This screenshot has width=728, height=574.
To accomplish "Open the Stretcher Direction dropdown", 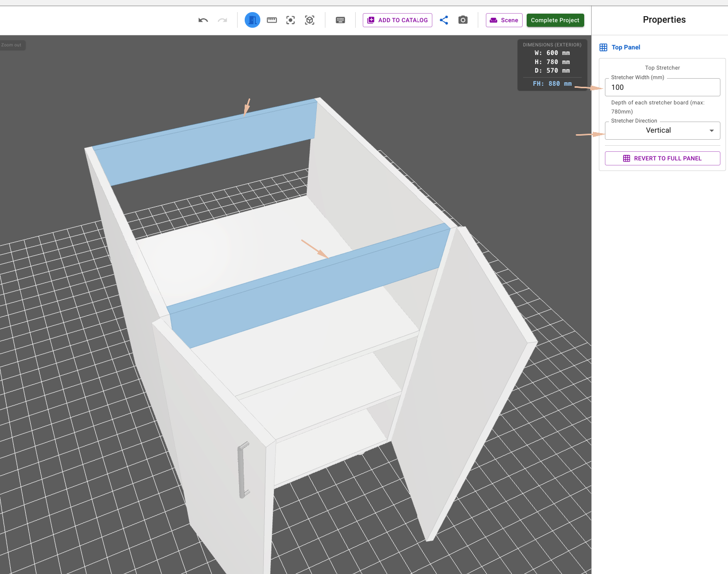I will 662,131.
